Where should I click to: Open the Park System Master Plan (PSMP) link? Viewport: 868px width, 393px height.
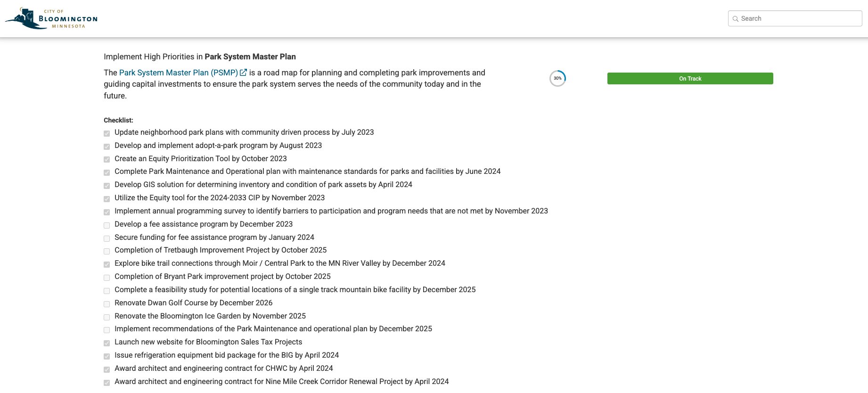(x=178, y=73)
